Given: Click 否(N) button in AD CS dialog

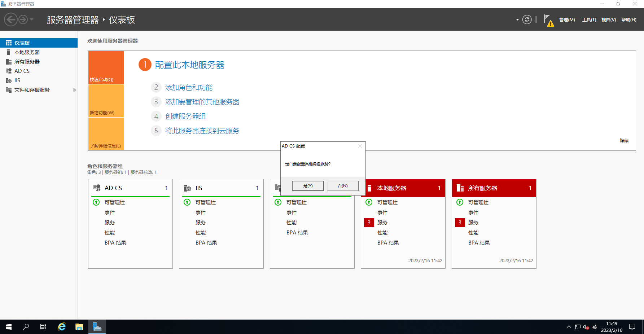Looking at the screenshot, I should 342,186.
